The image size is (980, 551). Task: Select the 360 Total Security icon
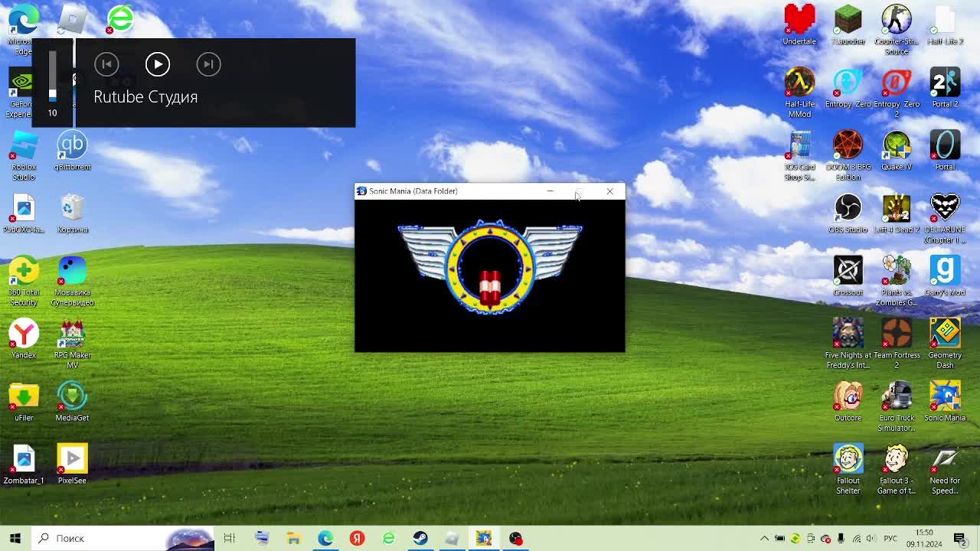pyautogui.click(x=24, y=282)
